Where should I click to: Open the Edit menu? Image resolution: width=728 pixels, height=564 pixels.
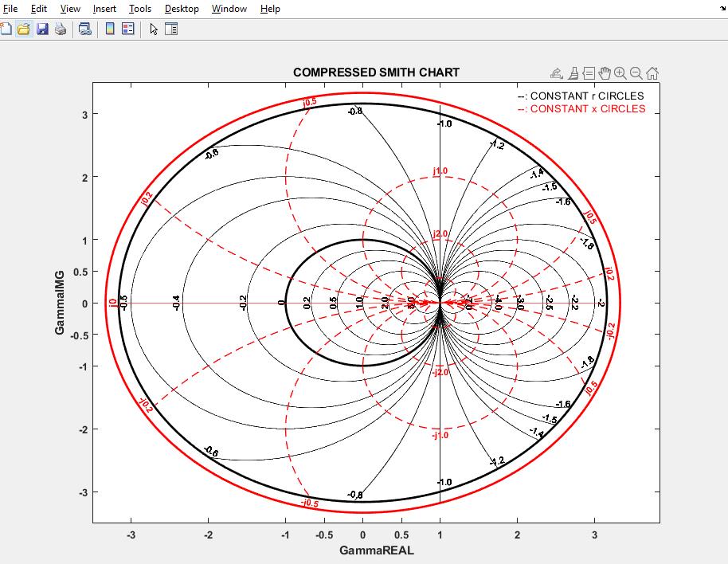pos(39,9)
